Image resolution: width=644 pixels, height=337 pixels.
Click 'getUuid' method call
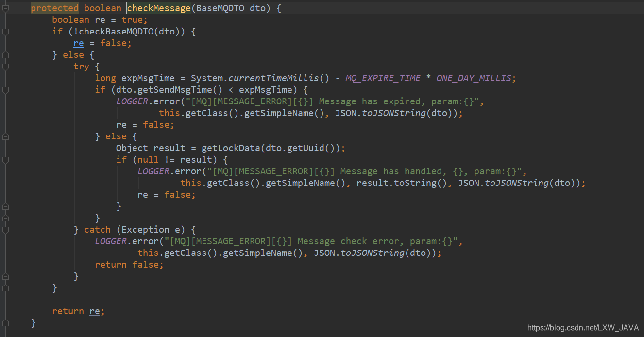(305, 148)
